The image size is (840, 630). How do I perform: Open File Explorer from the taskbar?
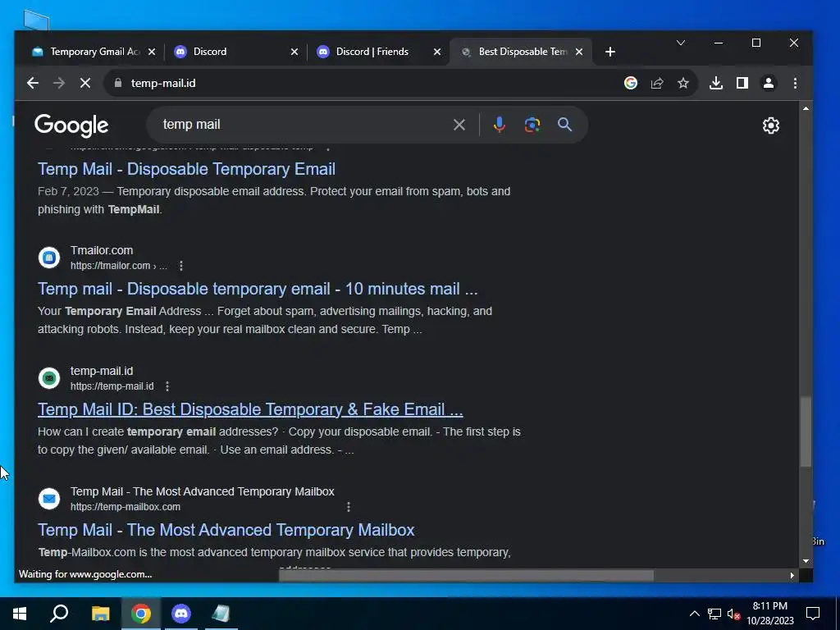coord(100,614)
